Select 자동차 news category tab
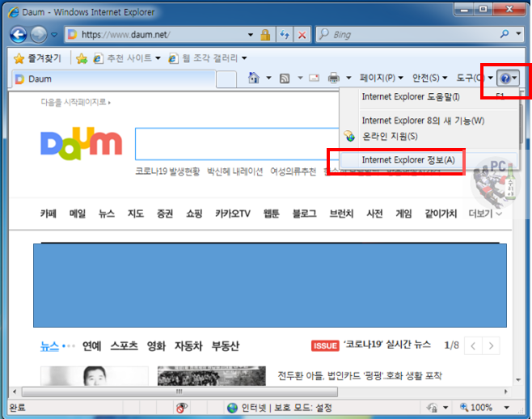 188,346
